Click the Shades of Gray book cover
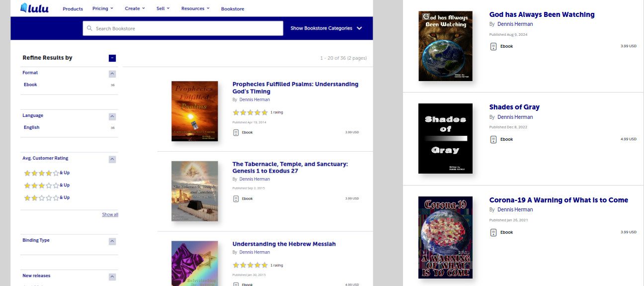The image size is (644, 286). [445, 138]
